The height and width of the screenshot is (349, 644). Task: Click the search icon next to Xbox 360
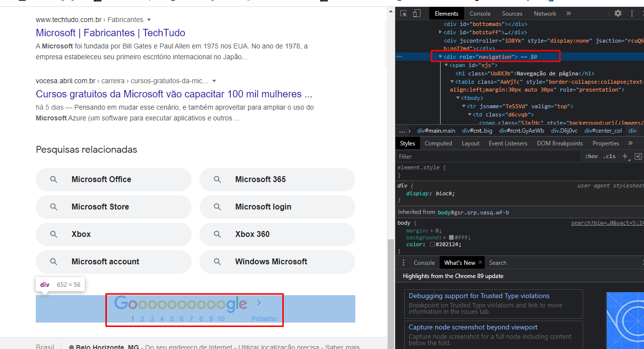218,234
